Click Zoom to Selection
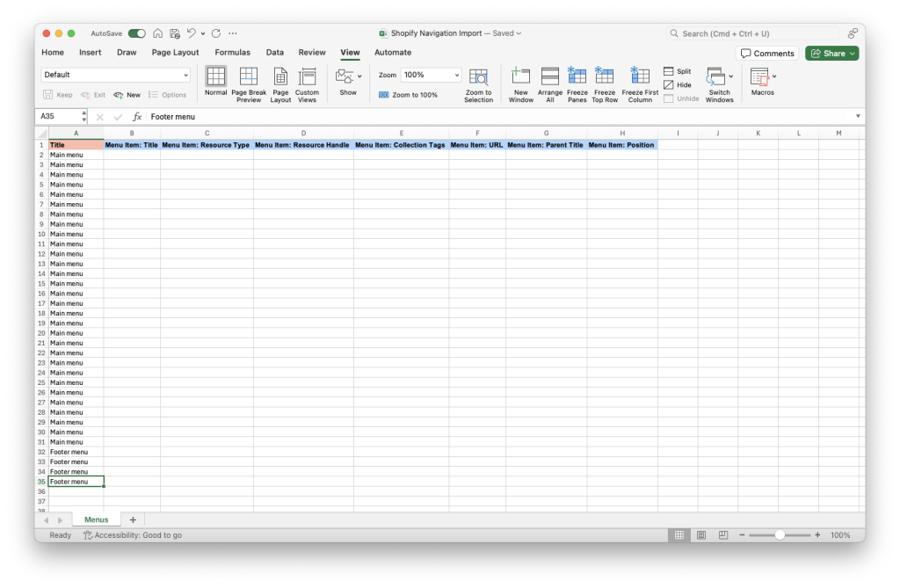This screenshot has width=900, height=588. [478, 83]
